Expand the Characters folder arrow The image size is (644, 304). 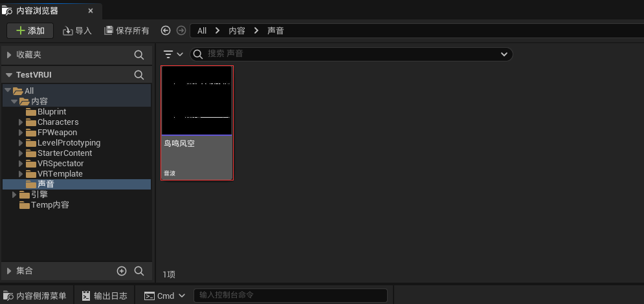[x=21, y=122]
